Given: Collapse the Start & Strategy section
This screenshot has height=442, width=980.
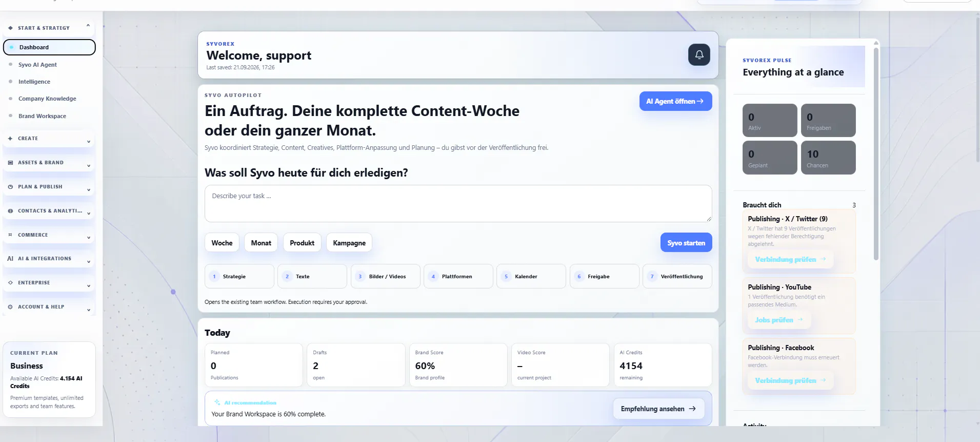Looking at the screenshot, I should (88, 26).
